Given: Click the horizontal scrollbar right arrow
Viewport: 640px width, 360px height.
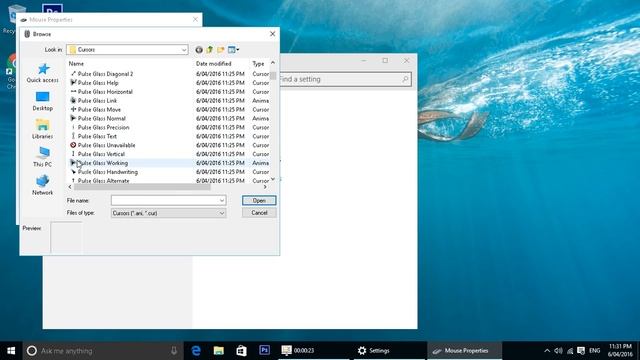Looking at the screenshot, I should point(265,187).
